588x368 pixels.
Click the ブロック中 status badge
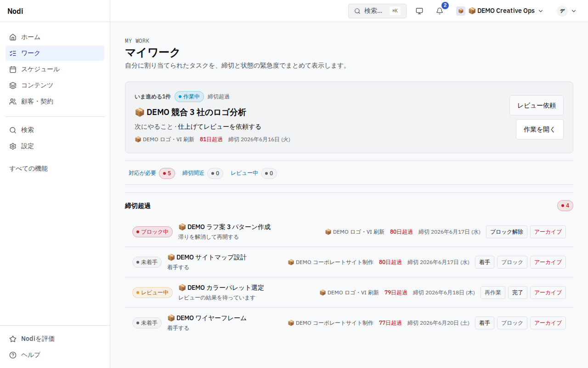pos(153,232)
